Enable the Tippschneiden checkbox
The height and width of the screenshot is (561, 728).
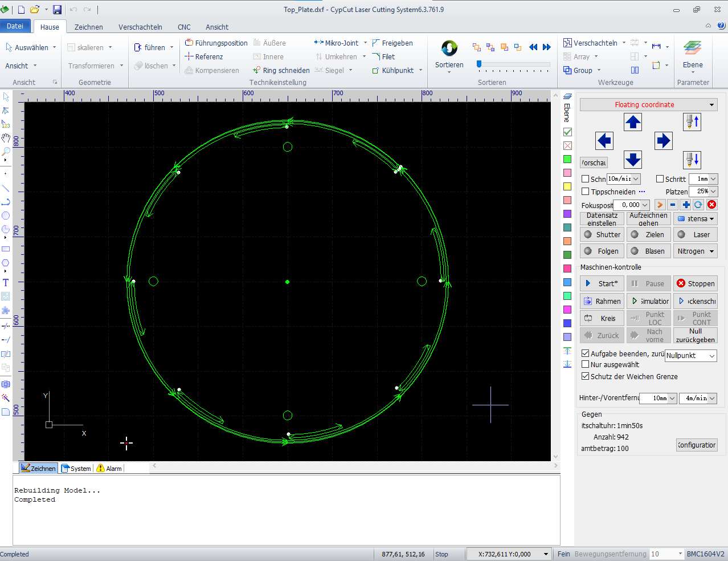pyautogui.click(x=585, y=192)
